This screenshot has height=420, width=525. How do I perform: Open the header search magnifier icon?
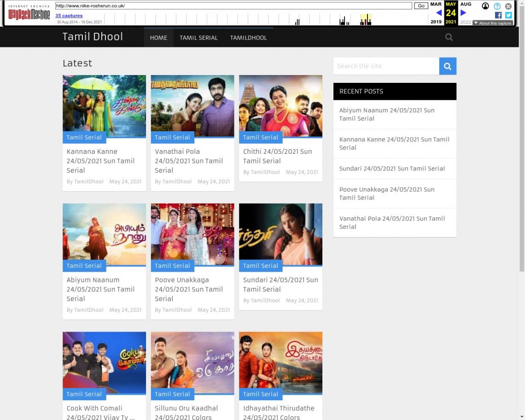449,37
